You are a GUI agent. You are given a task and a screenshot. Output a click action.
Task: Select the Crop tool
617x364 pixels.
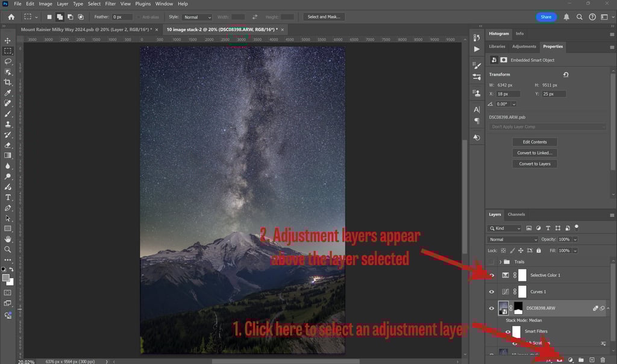8,83
